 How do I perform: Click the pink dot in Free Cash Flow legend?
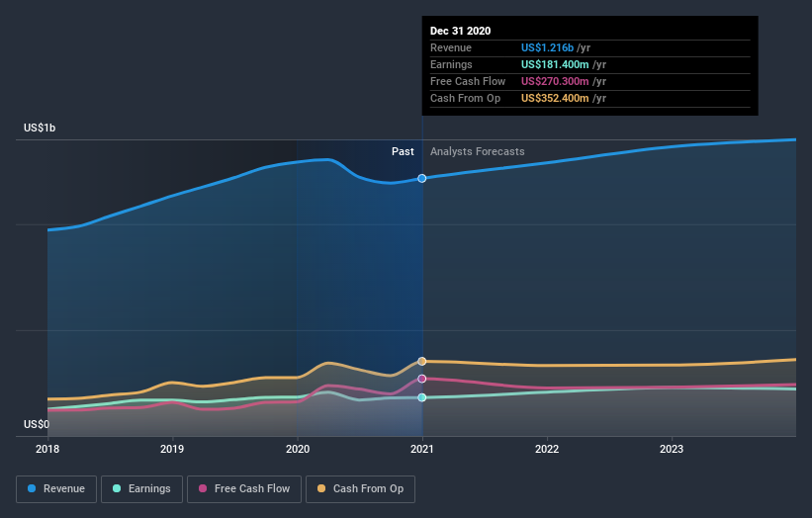pos(203,488)
